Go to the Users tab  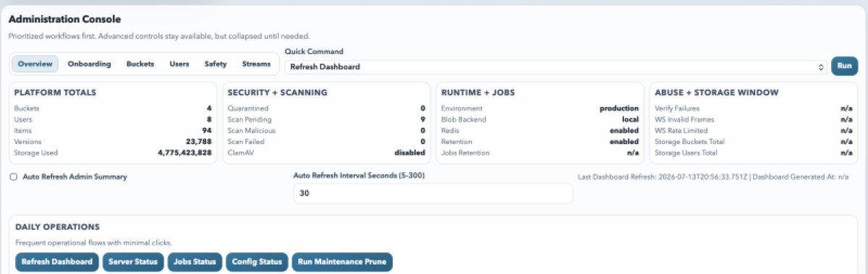point(179,64)
